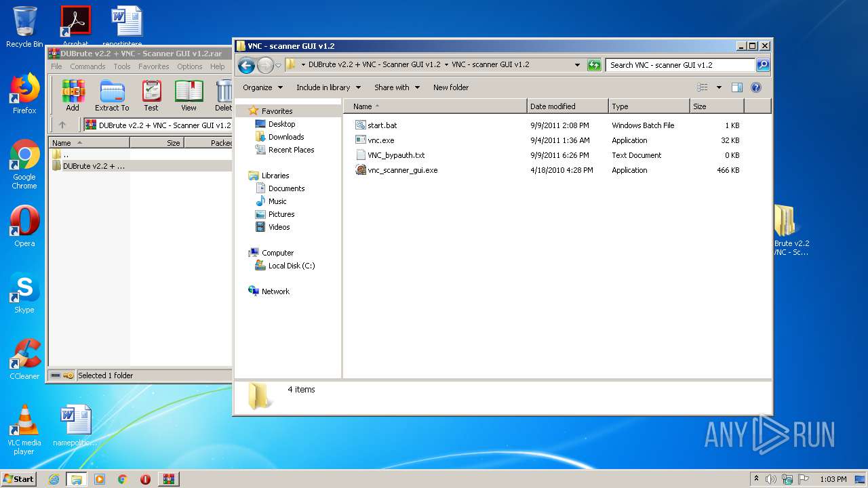Click the Extract To icon in WinRAR

(x=112, y=95)
